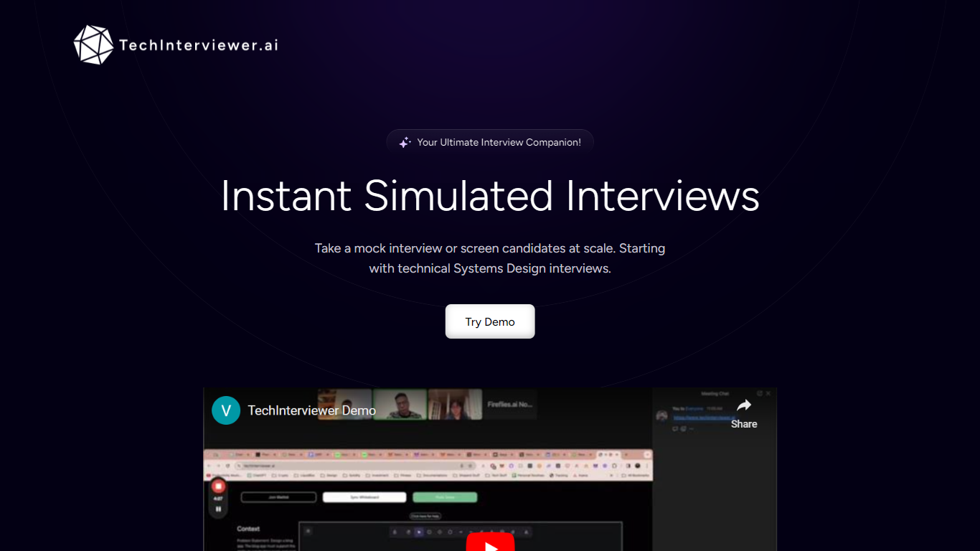The height and width of the screenshot is (551, 980).
Task: Click the TechInterviewer.ai polyhedron logo icon
Action: click(x=93, y=45)
